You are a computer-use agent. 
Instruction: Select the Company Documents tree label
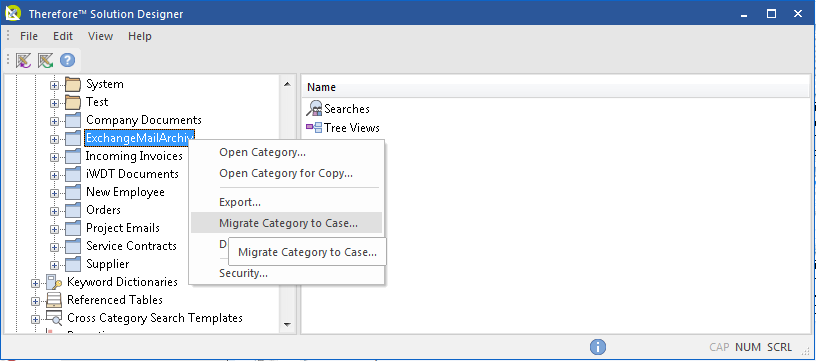(144, 120)
